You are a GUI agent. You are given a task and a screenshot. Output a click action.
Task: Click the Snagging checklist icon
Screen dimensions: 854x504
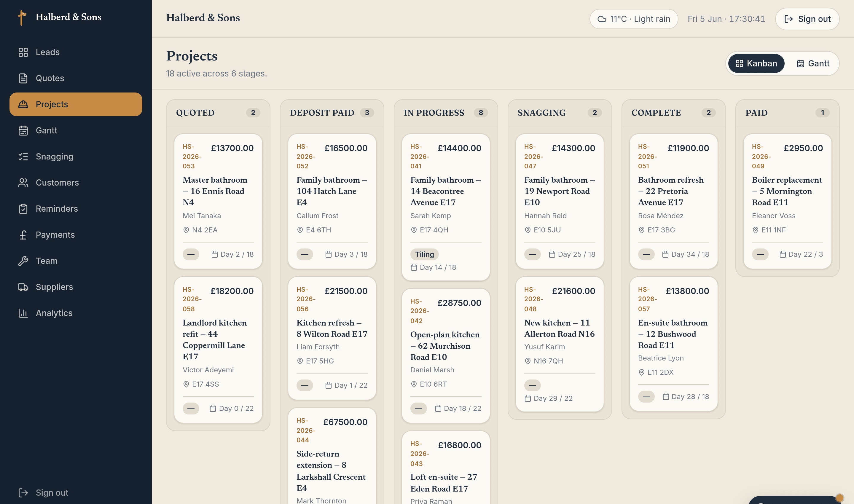click(x=23, y=157)
